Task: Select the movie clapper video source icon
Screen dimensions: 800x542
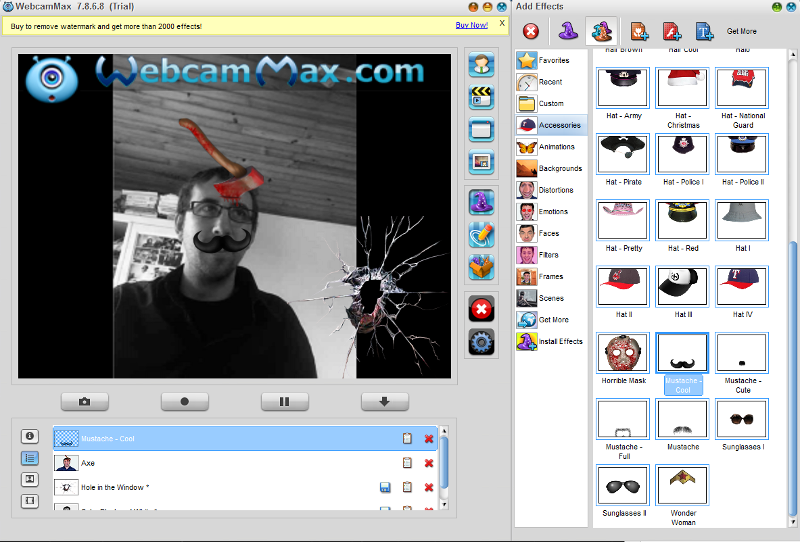Action: pyautogui.click(x=481, y=97)
